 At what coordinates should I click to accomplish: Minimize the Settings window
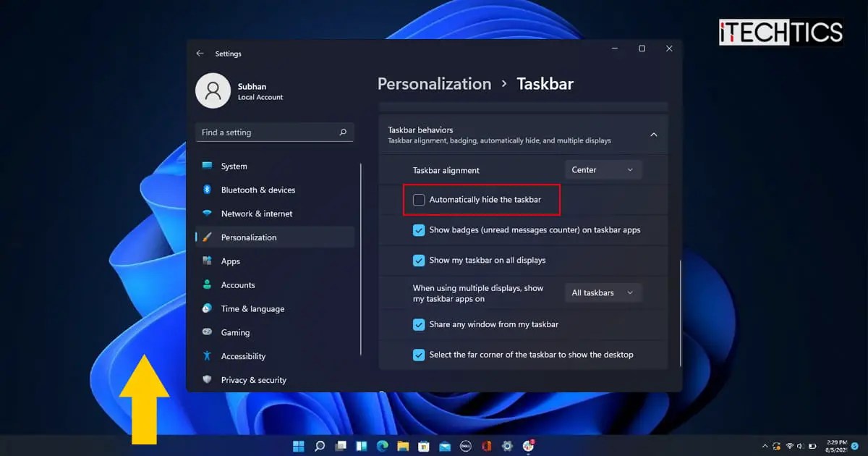[x=614, y=48]
